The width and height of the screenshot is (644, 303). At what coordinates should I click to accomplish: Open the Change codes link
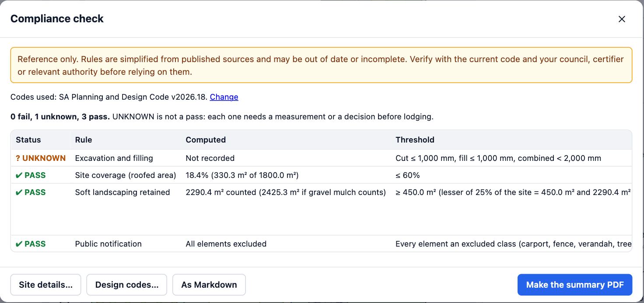pos(224,97)
